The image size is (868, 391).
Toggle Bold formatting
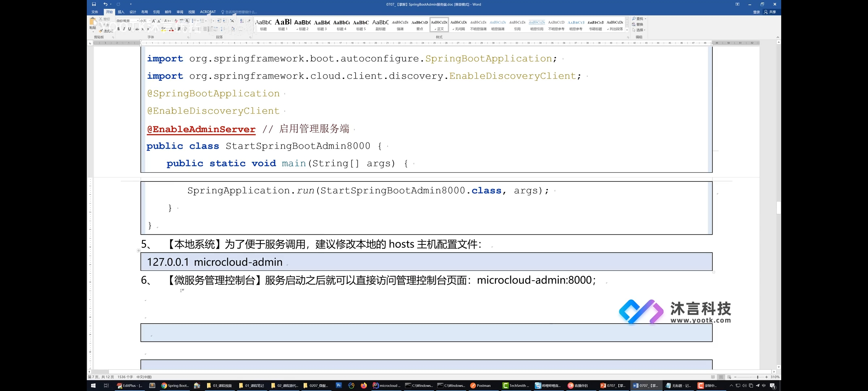pos(119,29)
